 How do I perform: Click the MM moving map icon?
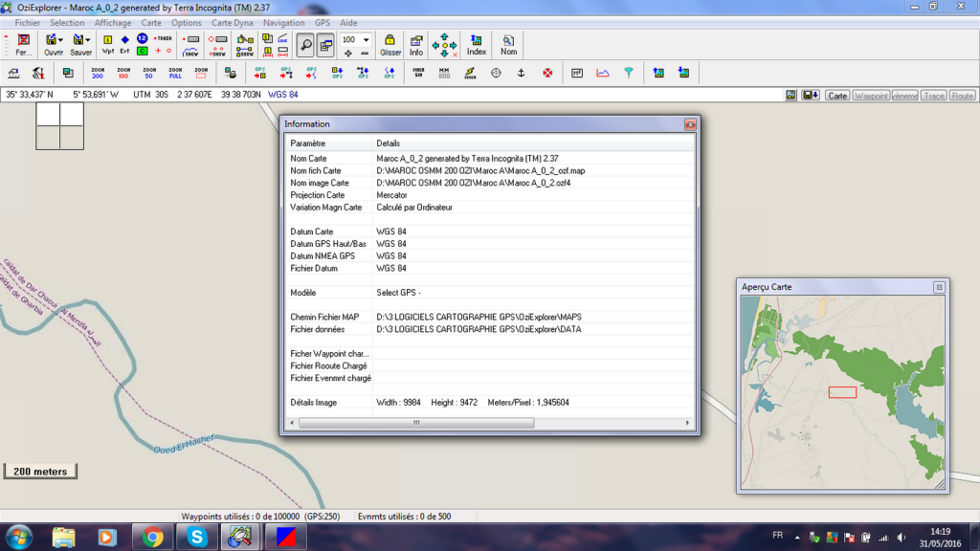(x=444, y=73)
